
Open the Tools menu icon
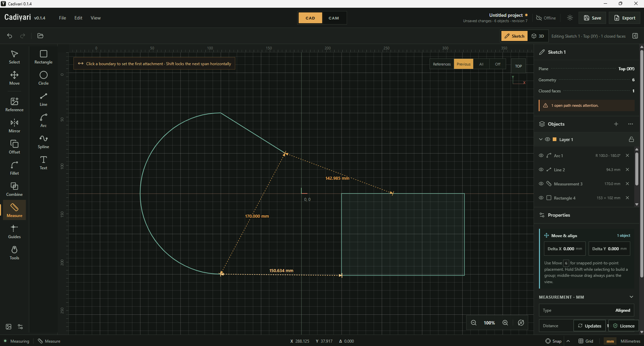pos(14,253)
